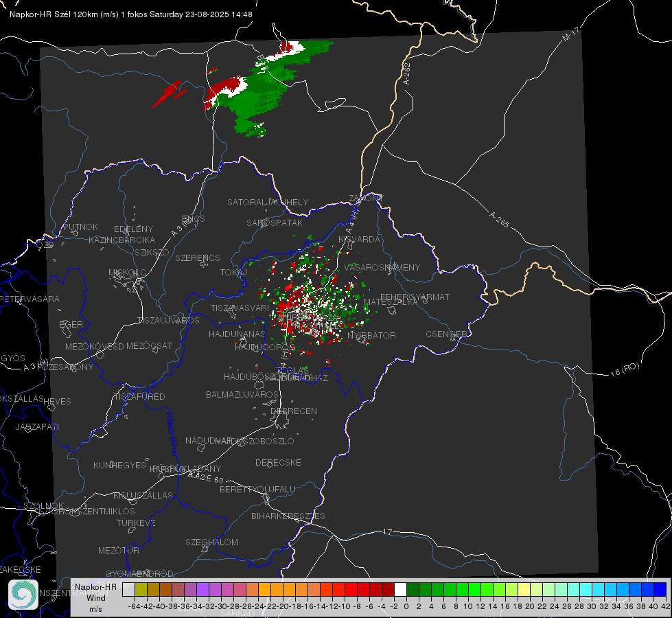Click the MISKOLC city label

127,273
